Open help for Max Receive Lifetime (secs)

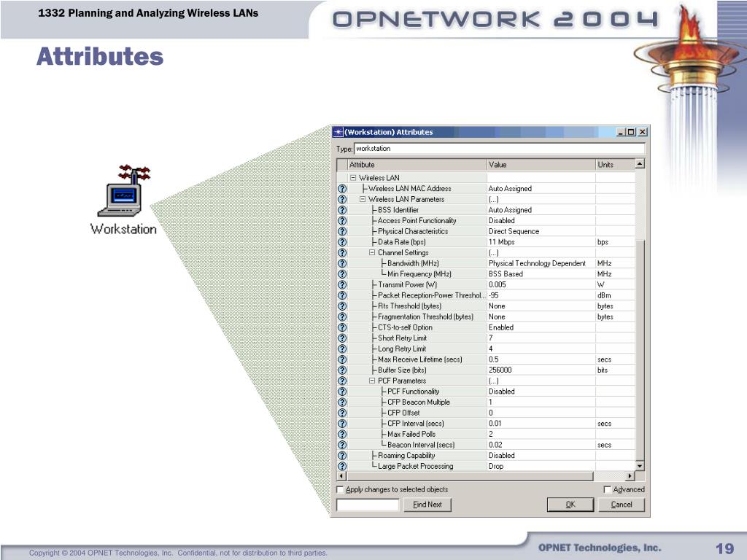tap(342, 359)
